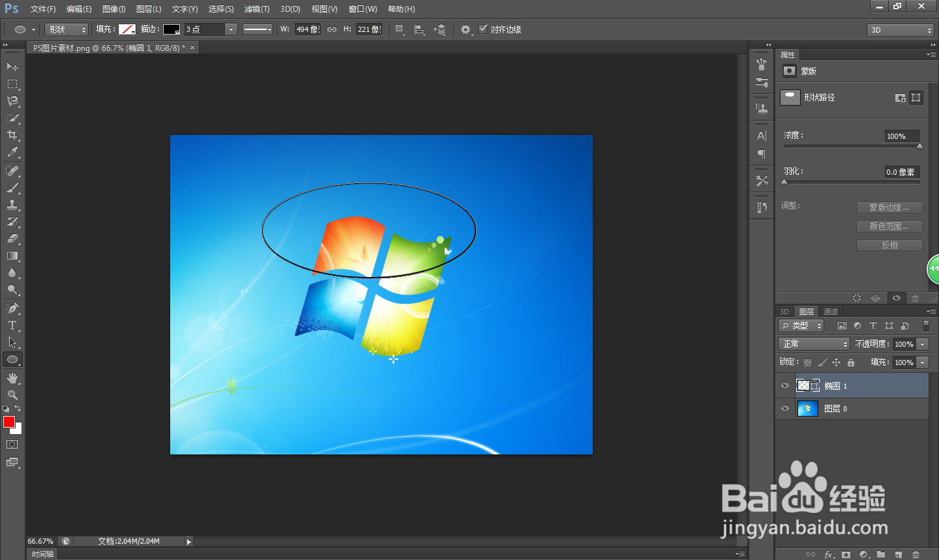Select the History Brush tool
Image resolution: width=939 pixels, height=560 pixels.
(x=12, y=221)
